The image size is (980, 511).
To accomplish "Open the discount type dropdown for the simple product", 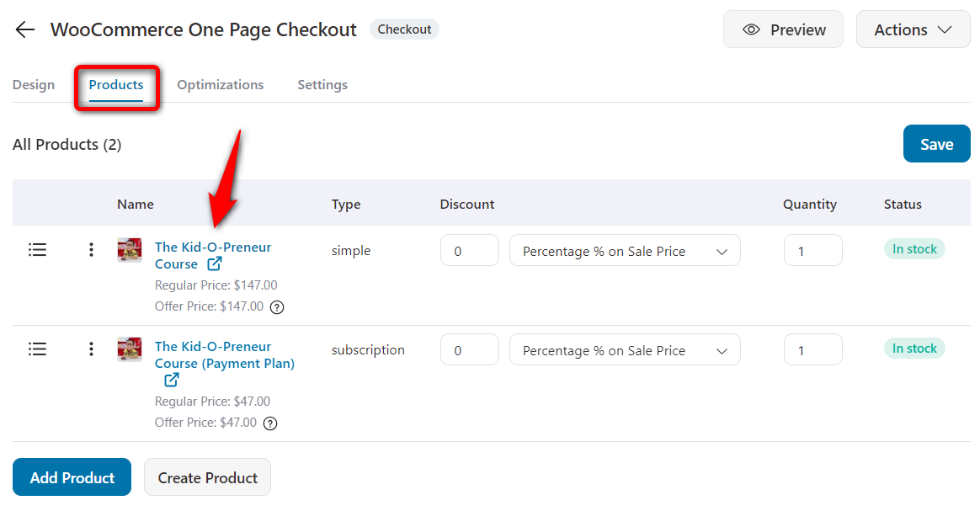I will pos(624,250).
